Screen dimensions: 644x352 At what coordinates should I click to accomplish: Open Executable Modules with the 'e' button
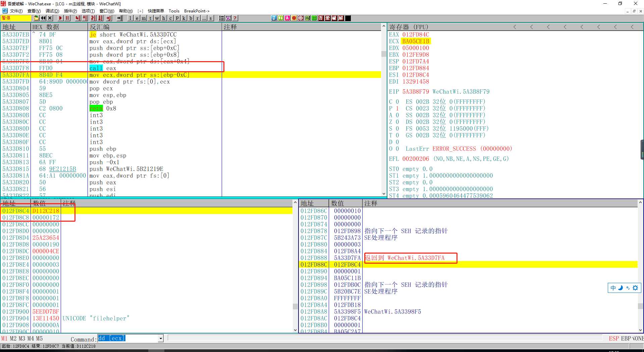coord(137,18)
